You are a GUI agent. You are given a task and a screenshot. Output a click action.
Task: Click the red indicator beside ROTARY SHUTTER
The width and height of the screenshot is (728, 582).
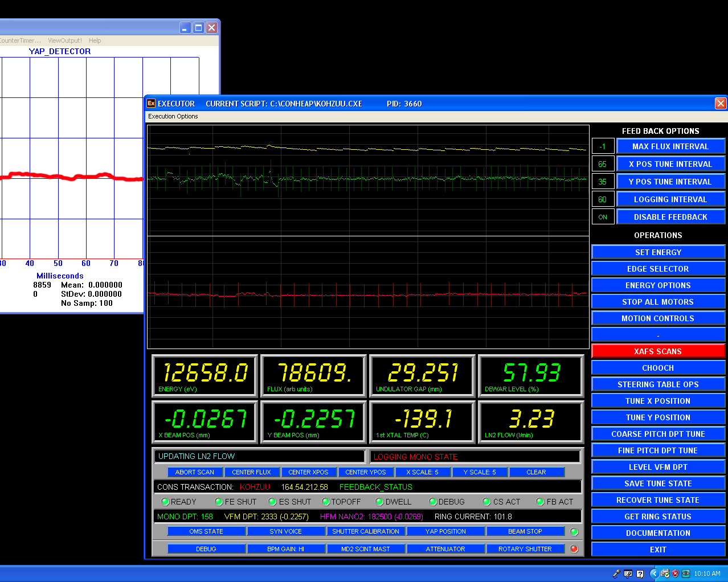[x=574, y=549]
